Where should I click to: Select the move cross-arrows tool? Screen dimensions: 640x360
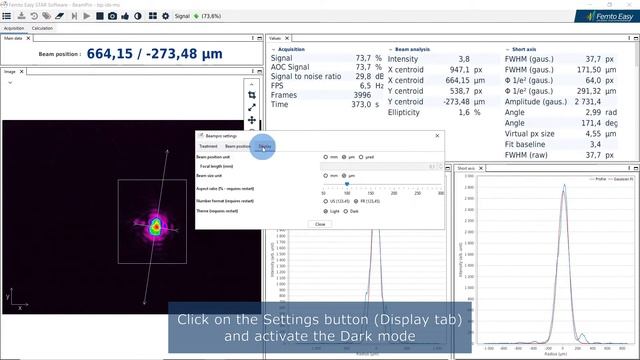pos(252,120)
